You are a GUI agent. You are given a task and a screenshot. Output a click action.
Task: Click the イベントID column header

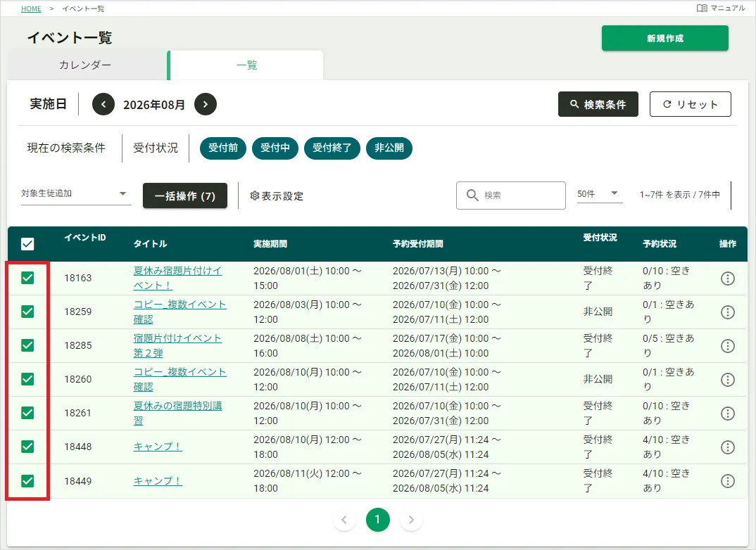coord(85,238)
